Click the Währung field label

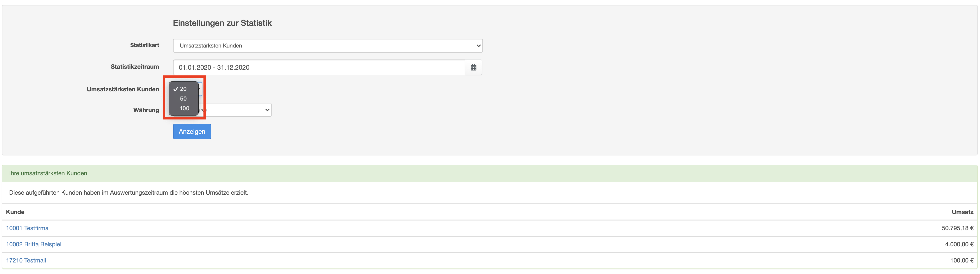(146, 110)
